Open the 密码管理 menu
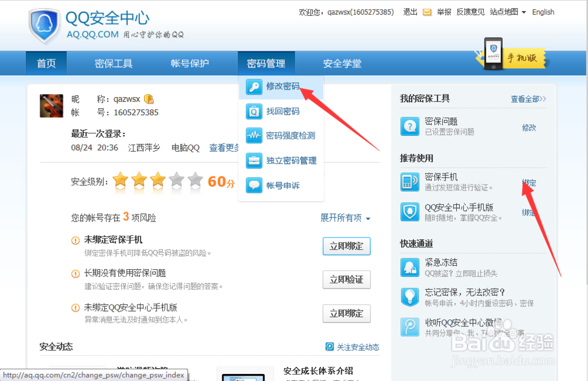Screen dimensions: 588x381 point(266,63)
